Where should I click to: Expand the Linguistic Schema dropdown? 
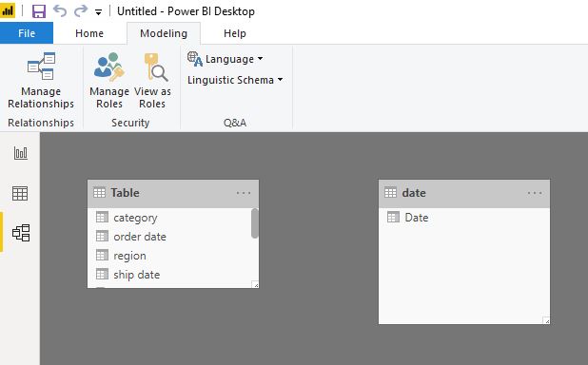tap(235, 80)
